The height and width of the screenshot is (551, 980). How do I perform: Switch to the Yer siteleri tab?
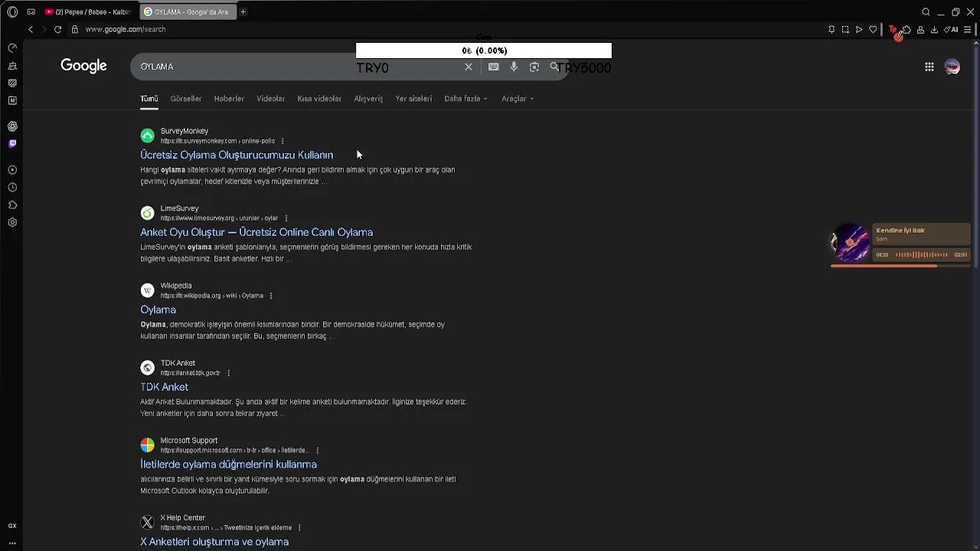pos(413,99)
